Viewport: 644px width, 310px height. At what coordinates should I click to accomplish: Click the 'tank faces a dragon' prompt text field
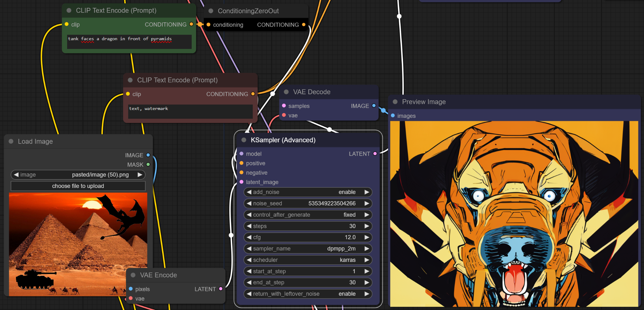click(129, 42)
